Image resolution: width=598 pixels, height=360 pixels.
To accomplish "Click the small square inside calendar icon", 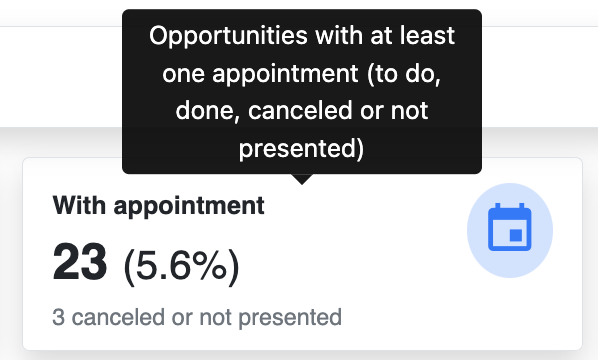I will pos(516,235).
